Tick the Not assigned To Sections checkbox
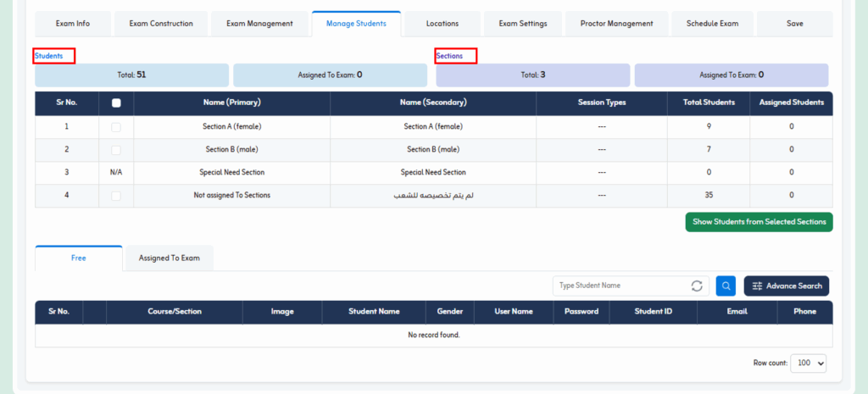 (116, 196)
